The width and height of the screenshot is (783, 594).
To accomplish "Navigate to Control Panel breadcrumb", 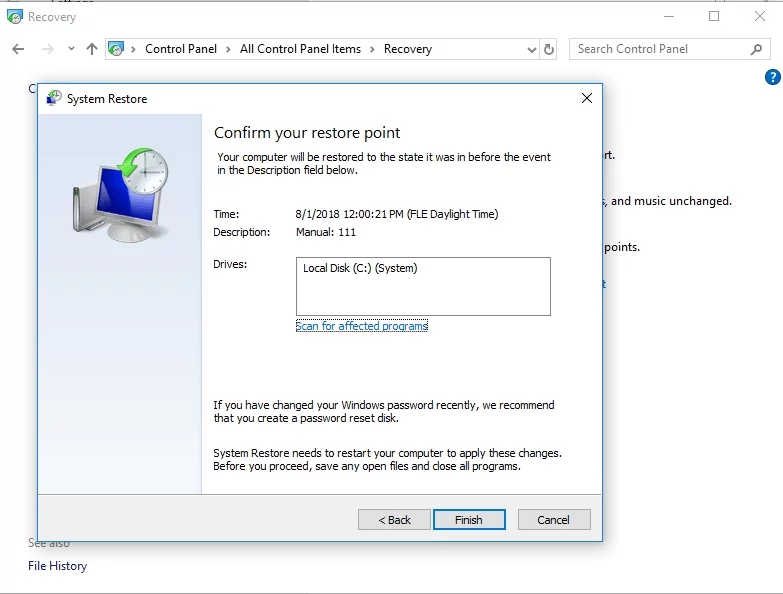I will [x=180, y=49].
